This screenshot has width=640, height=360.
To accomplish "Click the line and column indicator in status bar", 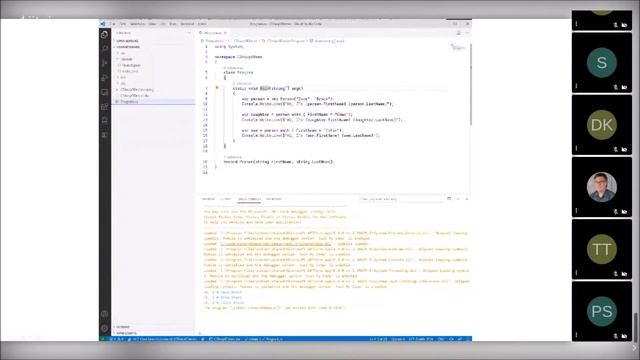I will coord(378,339).
